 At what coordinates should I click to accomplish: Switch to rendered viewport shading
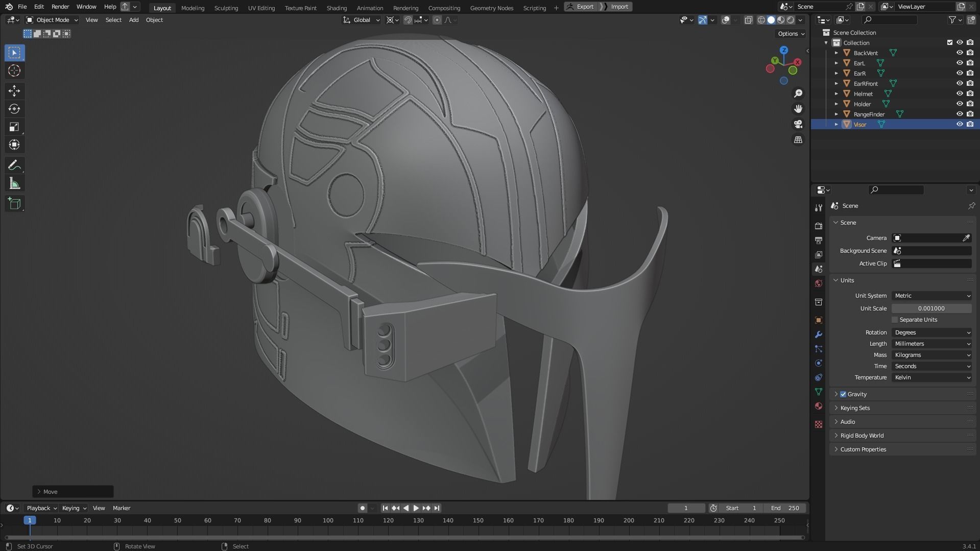click(791, 20)
